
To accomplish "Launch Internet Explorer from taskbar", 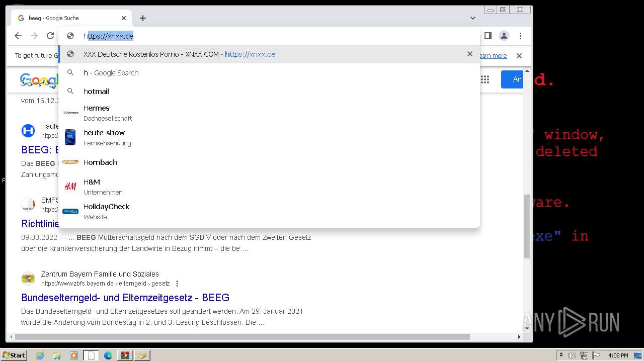I will (40, 355).
